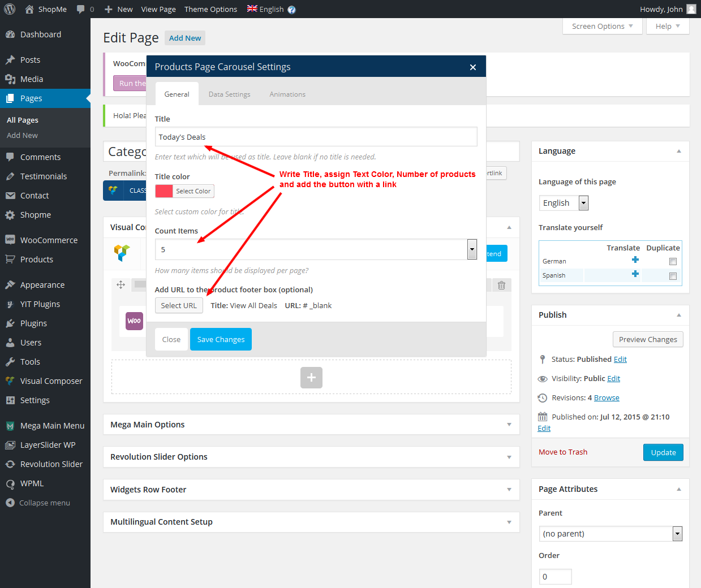Tick the Spanish Duplicate checkbox
The height and width of the screenshot is (588, 701).
(x=673, y=276)
